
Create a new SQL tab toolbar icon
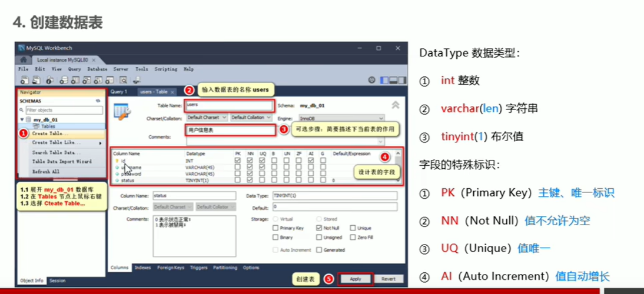25,81
